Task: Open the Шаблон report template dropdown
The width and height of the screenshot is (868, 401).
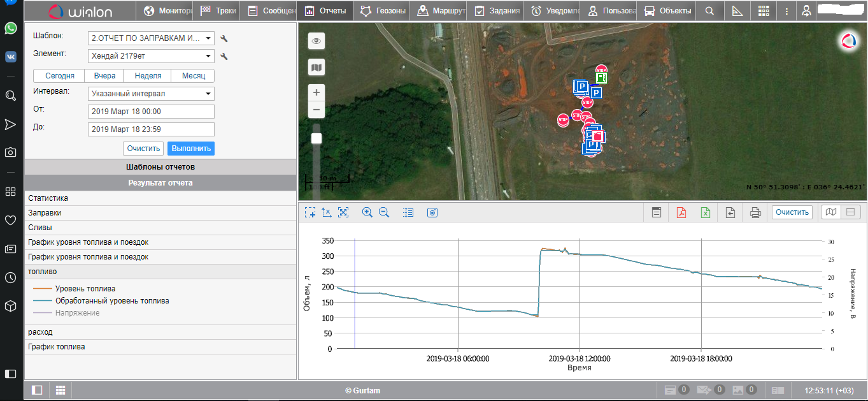Action: pos(152,38)
